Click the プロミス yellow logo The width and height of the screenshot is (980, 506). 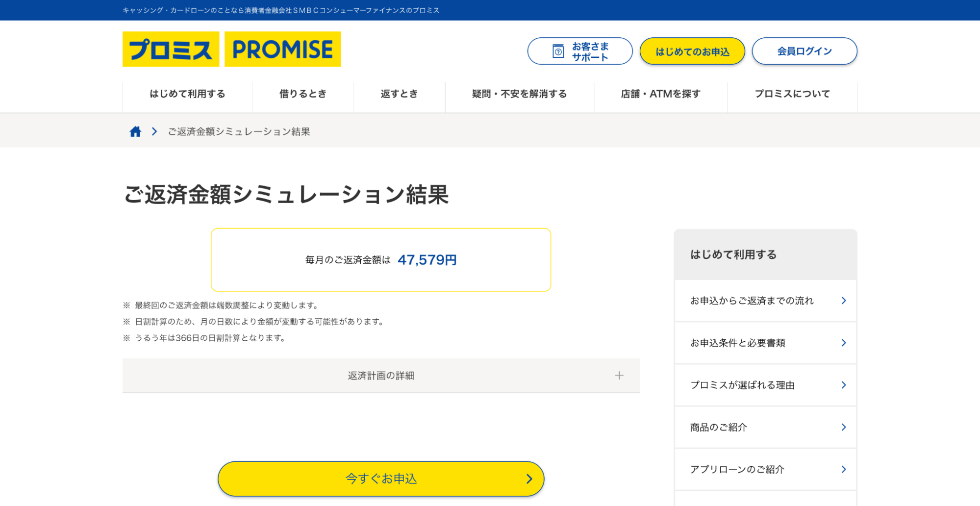171,49
